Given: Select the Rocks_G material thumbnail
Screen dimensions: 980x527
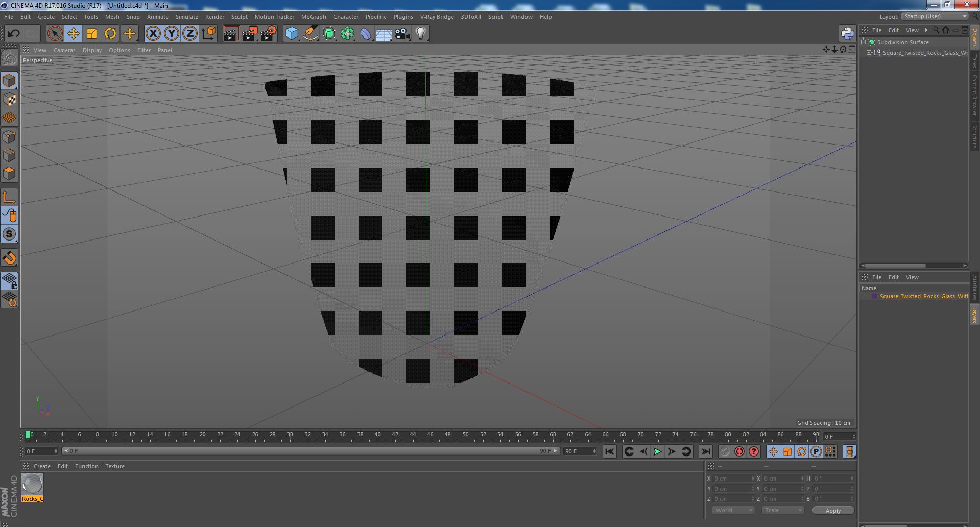Looking at the screenshot, I should coord(32,484).
